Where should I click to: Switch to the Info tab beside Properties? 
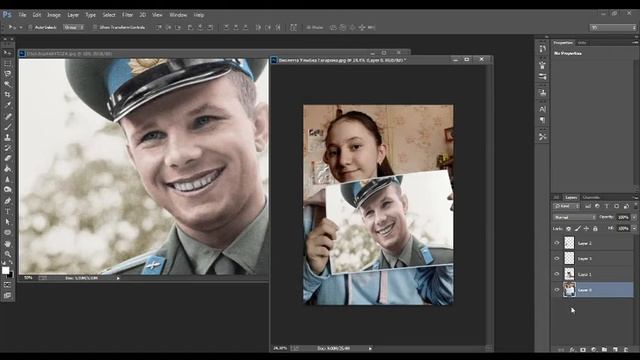(582, 42)
